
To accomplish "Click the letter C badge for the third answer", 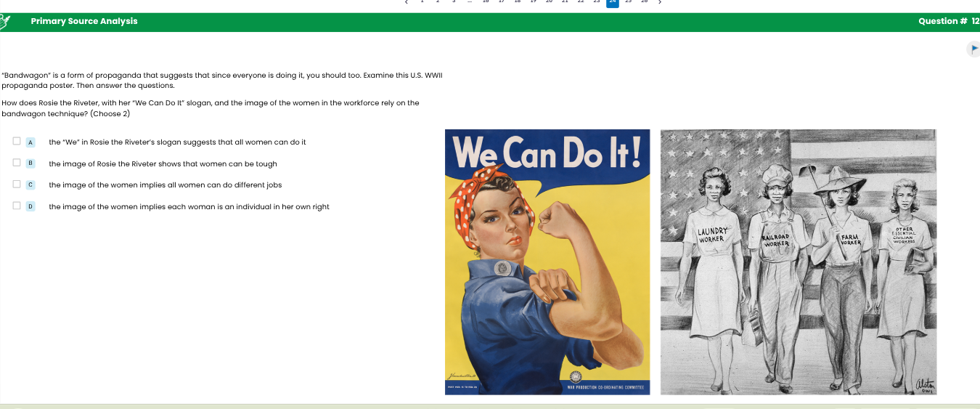I will point(30,185).
